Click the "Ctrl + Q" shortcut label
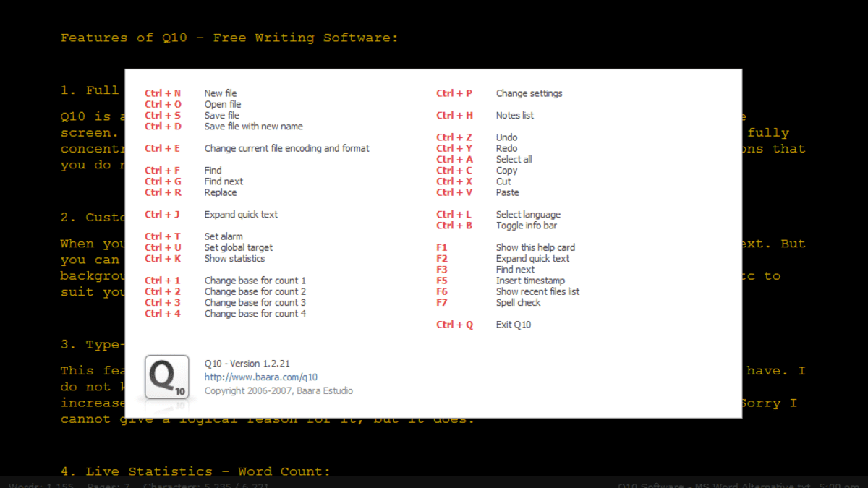 (455, 325)
